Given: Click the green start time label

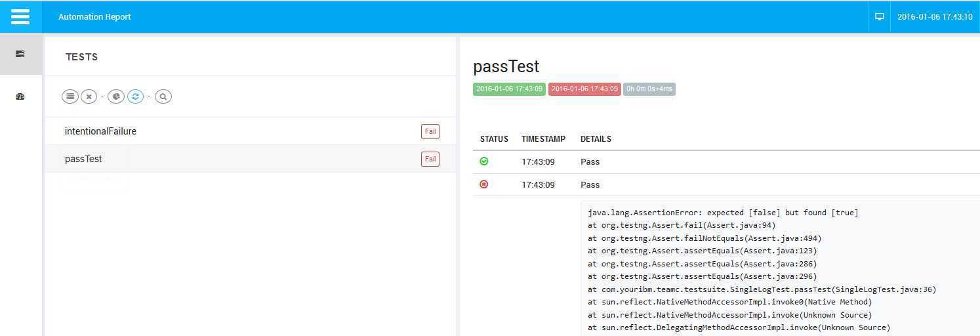Looking at the screenshot, I should 509,89.
